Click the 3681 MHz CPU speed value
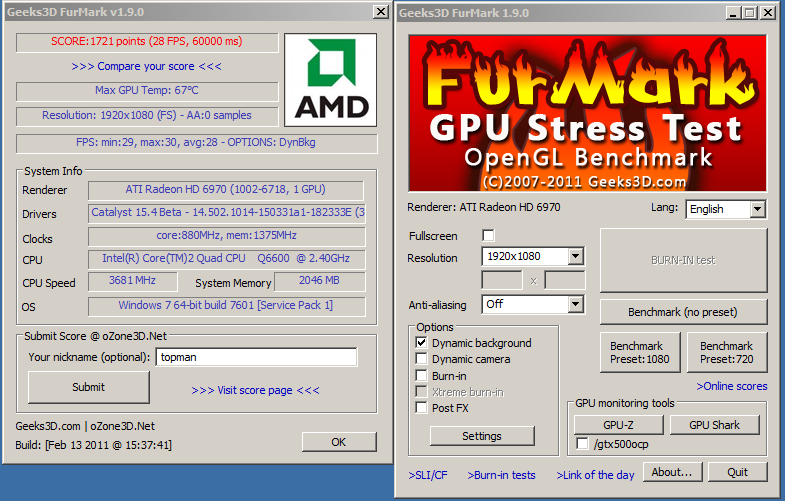The image size is (785, 501). (133, 281)
